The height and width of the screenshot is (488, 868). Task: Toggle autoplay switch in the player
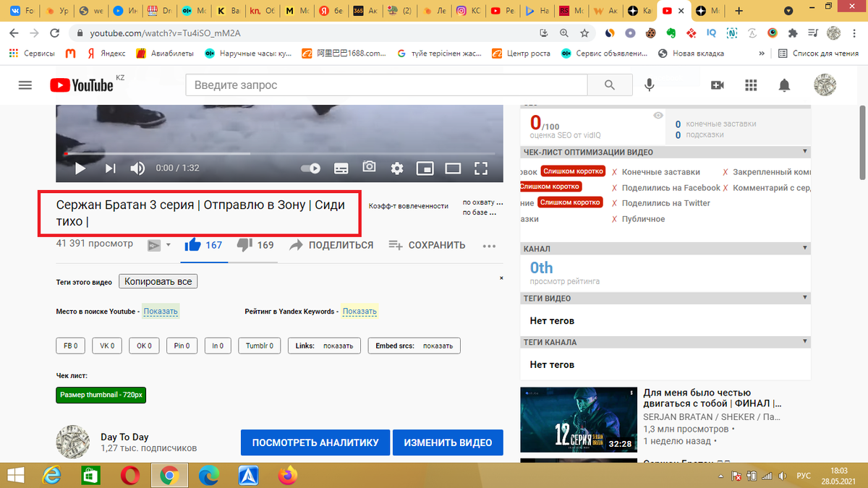312,168
